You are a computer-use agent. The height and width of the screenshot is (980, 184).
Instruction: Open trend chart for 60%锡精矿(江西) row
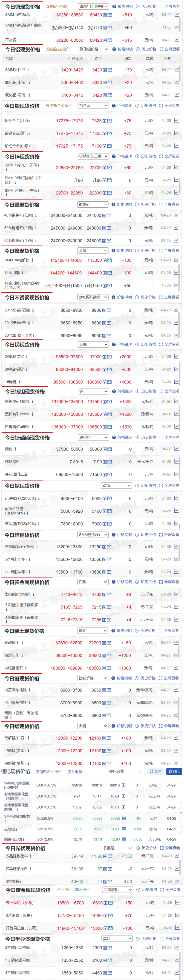176,240
